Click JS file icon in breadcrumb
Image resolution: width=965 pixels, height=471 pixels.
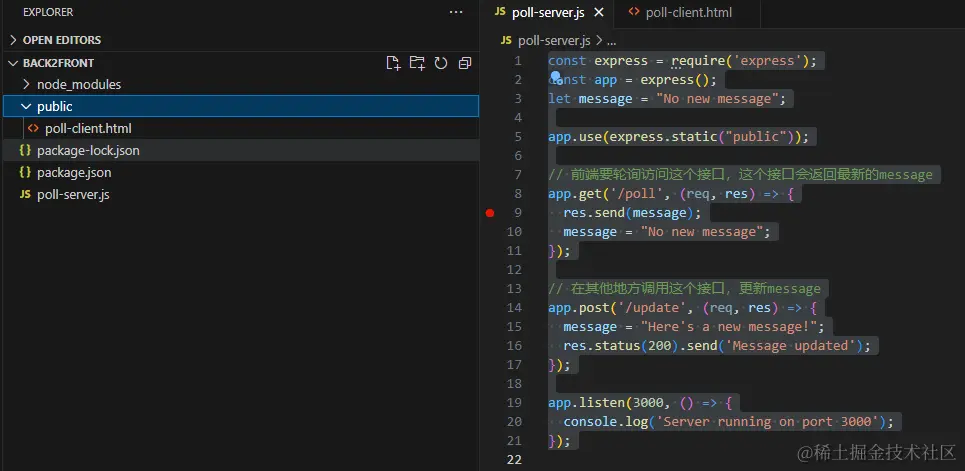(507, 41)
